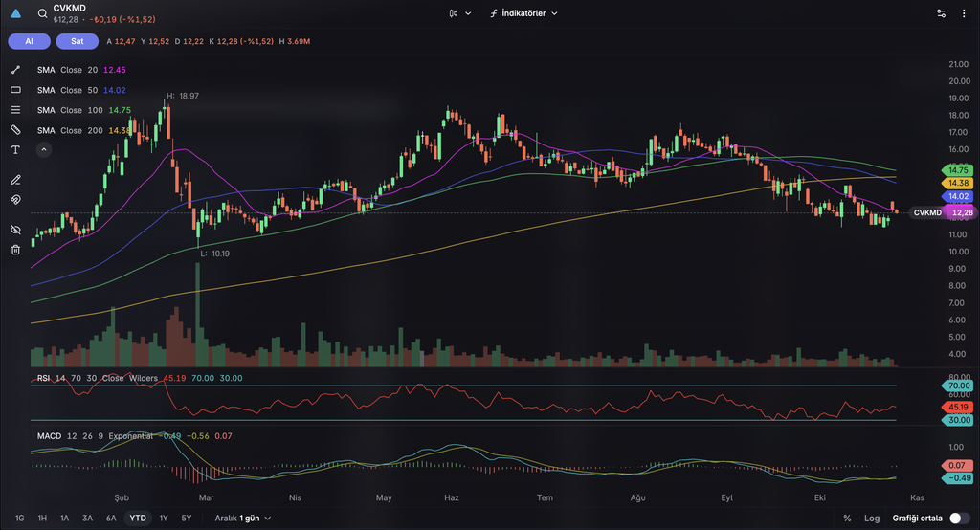This screenshot has height=530, width=980.
Task: Collapse indicator legend with chevron button
Action: tap(44, 150)
